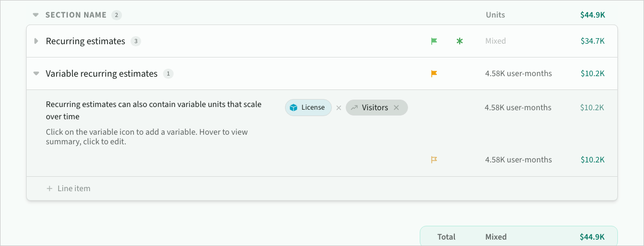Click the plus icon to add line item
The image size is (644, 246).
tap(50, 188)
